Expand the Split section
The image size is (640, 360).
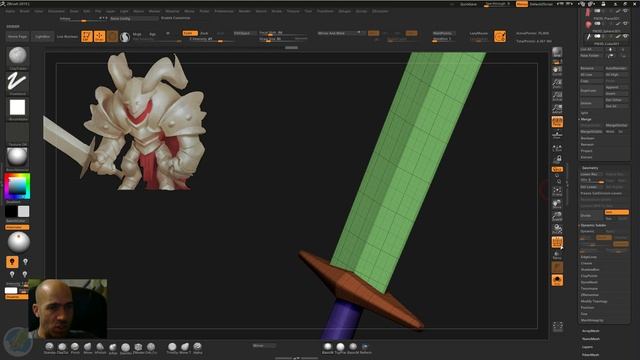point(584,113)
